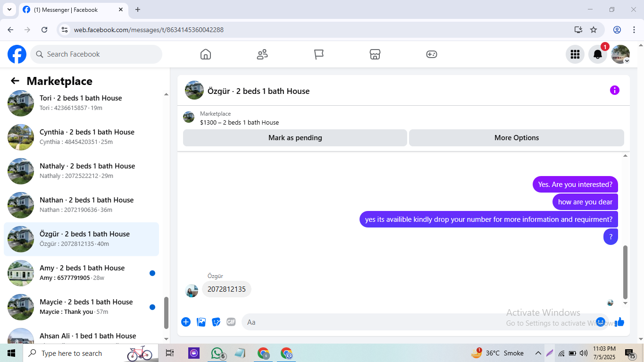Click the install app icon in address bar
The height and width of the screenshot is (362, 644).
tap(578, 30)
